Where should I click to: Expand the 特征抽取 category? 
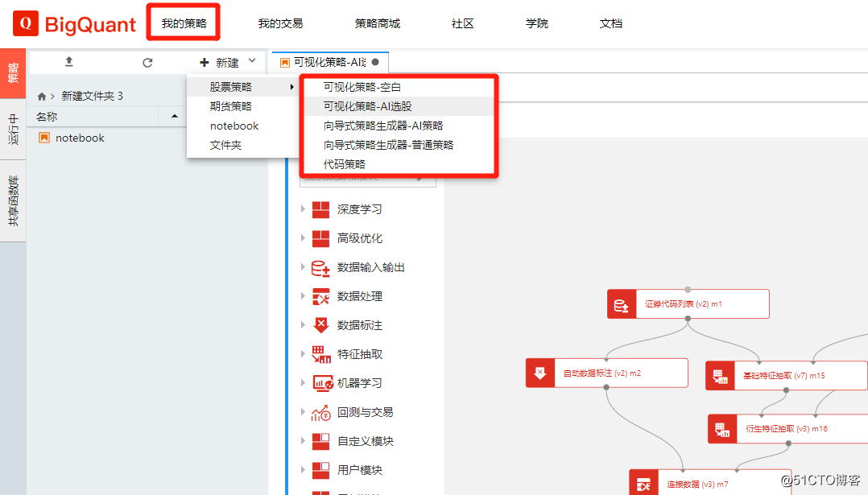(x=303, y=354)
